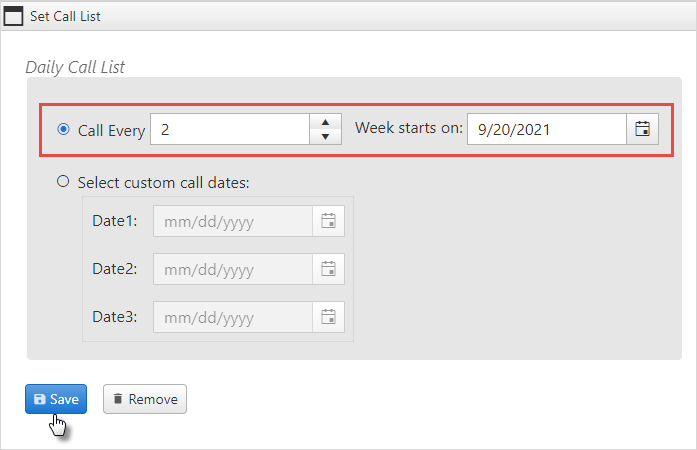
Task: Click the Call Every number field
Action: (x=230, y=129)
